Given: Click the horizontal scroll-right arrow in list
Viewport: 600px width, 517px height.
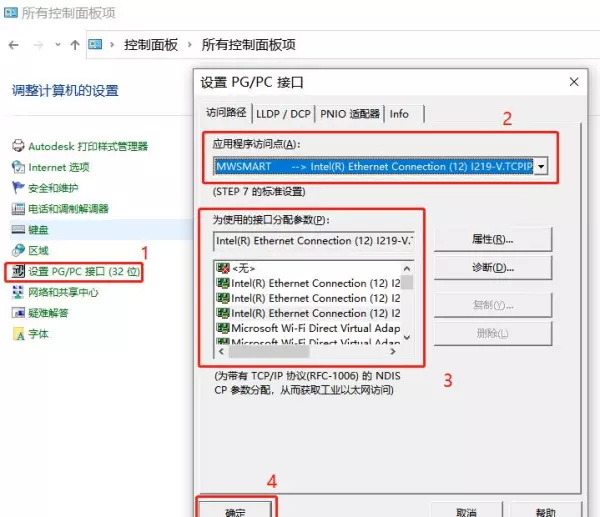Looking at the screenshot, I should click(393, 351).
